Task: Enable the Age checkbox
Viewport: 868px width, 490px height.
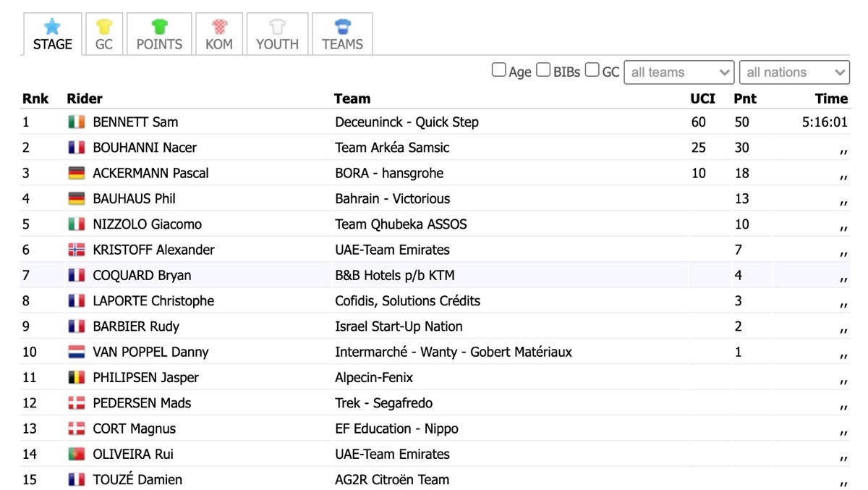Action: coord(498,70)
